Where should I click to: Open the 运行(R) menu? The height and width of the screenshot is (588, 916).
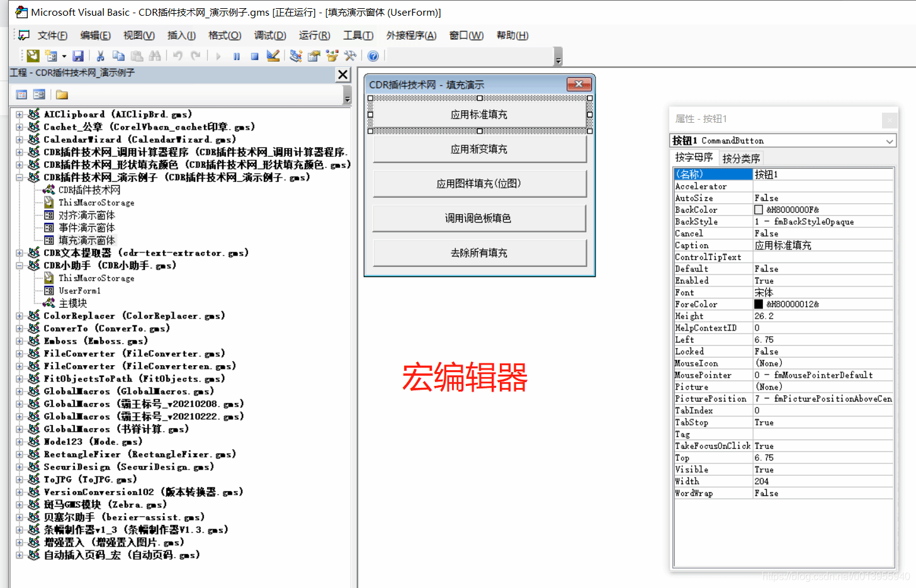pos(314,35)
